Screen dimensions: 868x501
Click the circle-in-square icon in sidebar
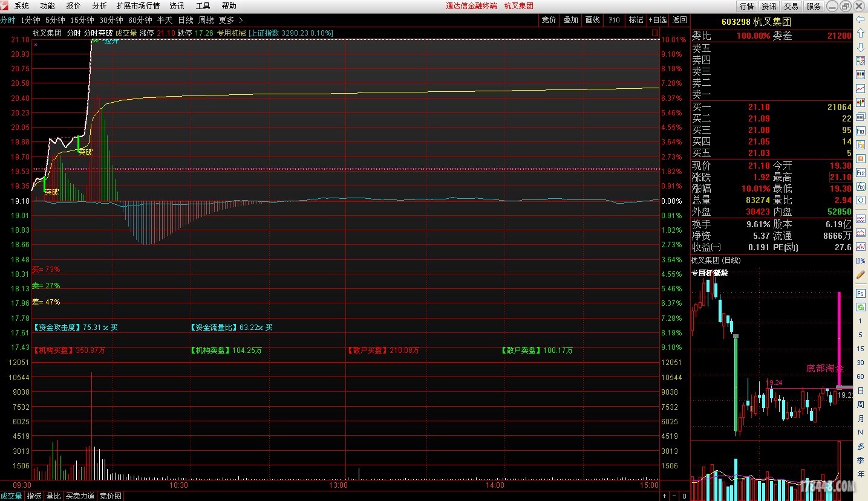[860, 200]
